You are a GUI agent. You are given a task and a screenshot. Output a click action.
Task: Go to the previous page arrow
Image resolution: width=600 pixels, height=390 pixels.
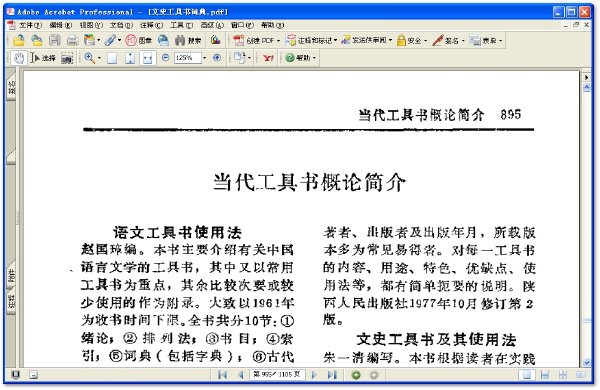(241, 375)
